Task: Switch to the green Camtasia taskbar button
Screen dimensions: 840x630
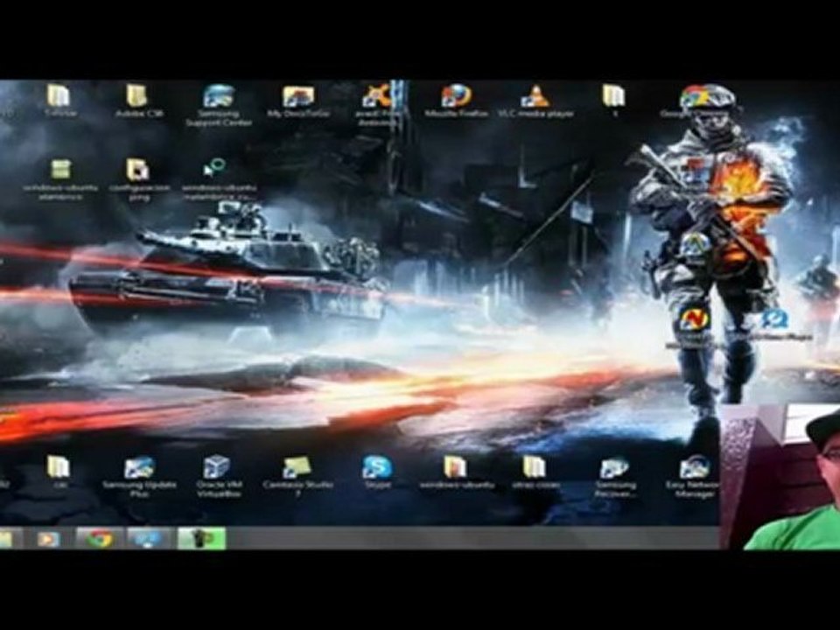Action: [x=202, y=538]
